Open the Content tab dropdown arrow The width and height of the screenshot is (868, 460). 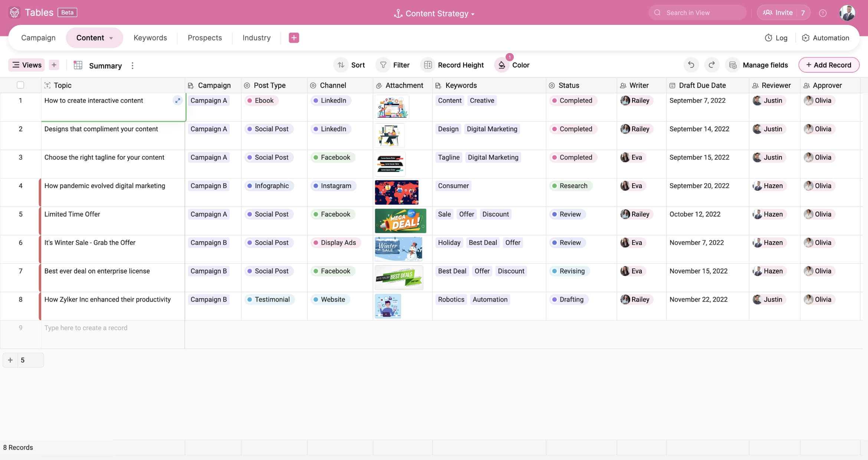pyautogui.click(x=111, y=38)
